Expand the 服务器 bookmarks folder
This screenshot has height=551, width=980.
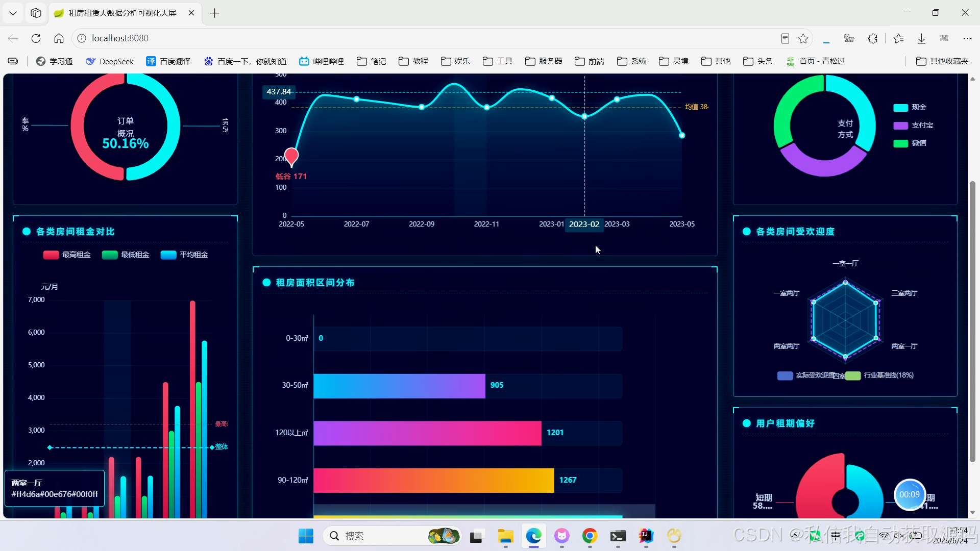544,61
